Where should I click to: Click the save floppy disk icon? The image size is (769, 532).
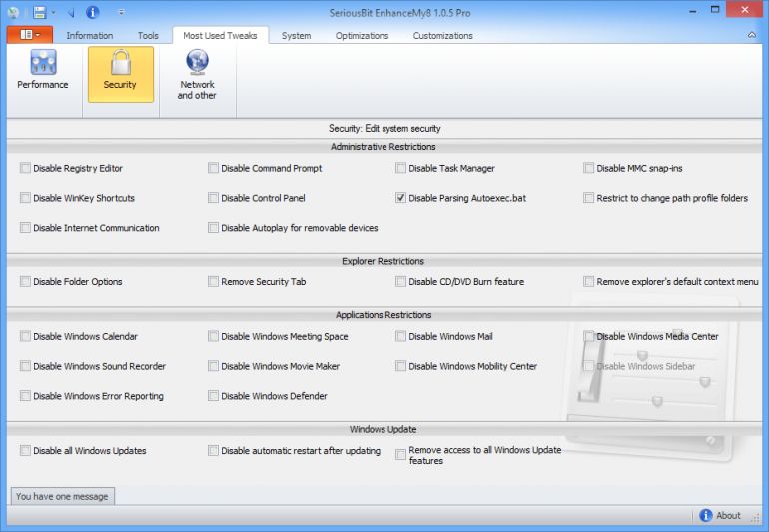(x=40, y=12)
